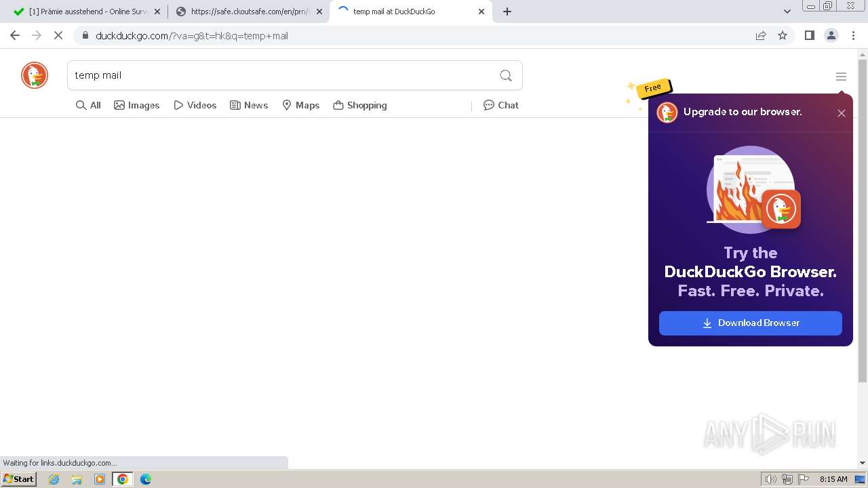This screenshot has height=488, width=868.
Task: Click the "Upgrade to our browser." heading
Action: click(743, 112)
